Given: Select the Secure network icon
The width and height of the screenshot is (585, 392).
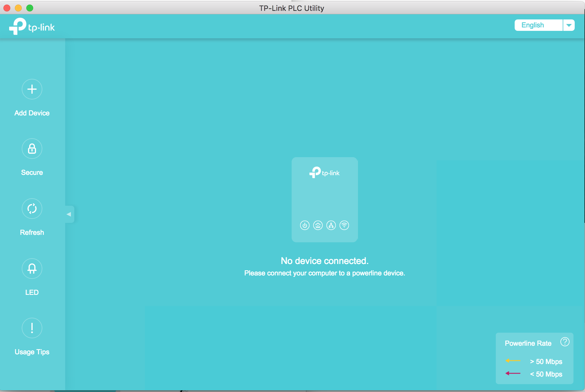Looking at the screenshot, I should pos(32,149).
